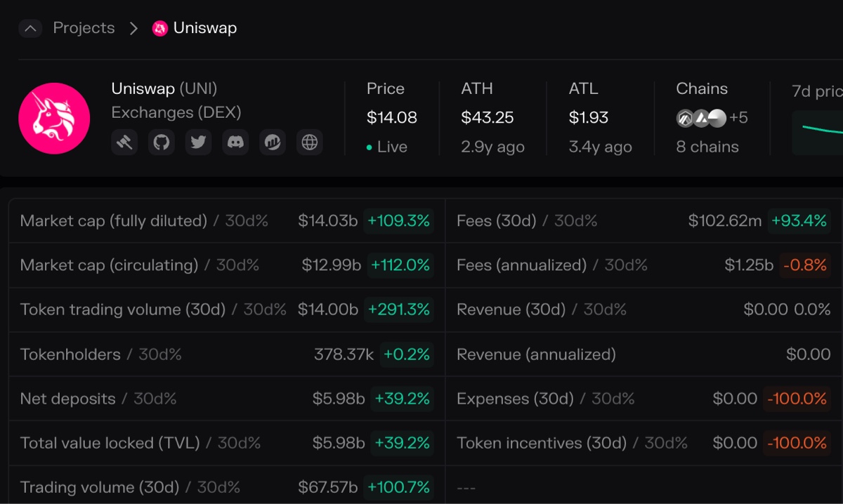
Task: Open the governance gavel icon link
Action: coord(124,142)
